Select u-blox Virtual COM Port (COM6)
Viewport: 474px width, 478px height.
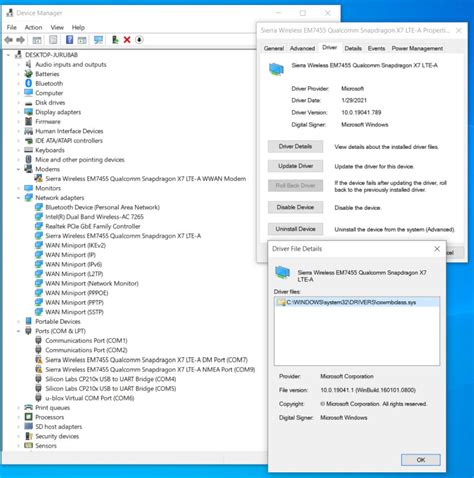coord(90,398)
